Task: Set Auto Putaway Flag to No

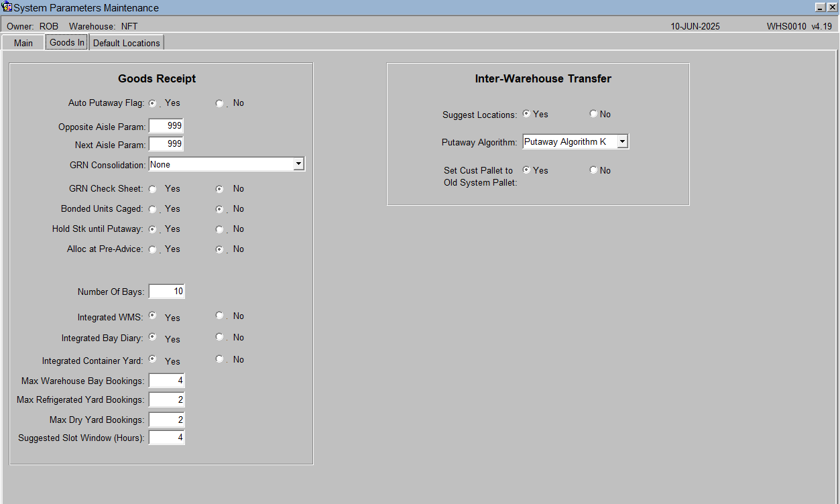Action: coord(219,104)
